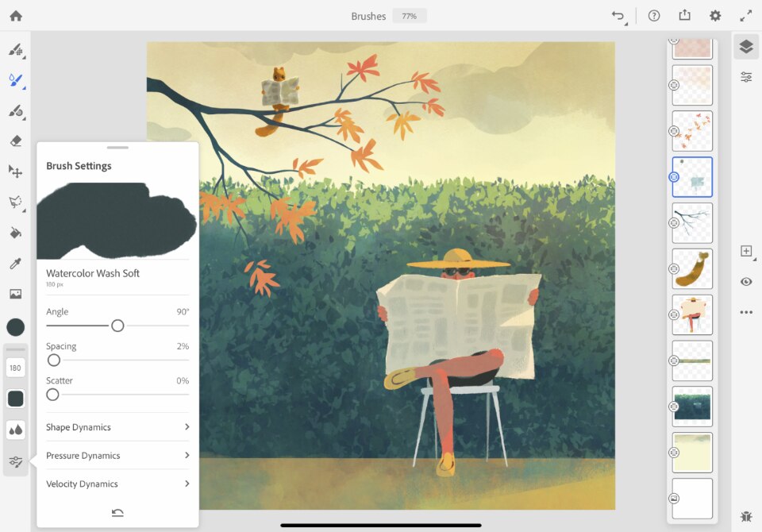The image size is (762, 532).
Task: Open the Brushes document title
Action: point(368,16)
